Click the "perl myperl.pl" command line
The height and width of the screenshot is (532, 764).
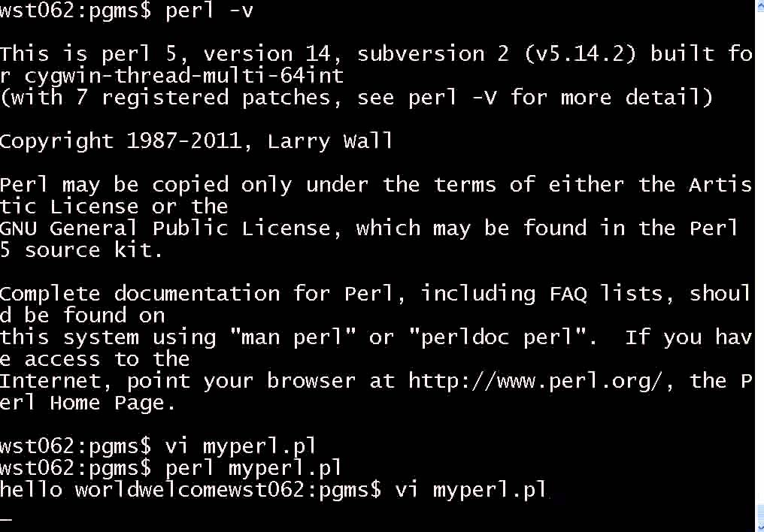pyautogui.click(x=253, y=468)
